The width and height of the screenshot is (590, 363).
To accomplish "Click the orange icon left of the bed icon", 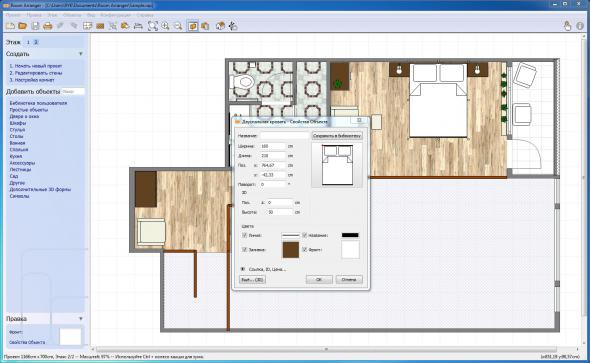I will 125,26.
